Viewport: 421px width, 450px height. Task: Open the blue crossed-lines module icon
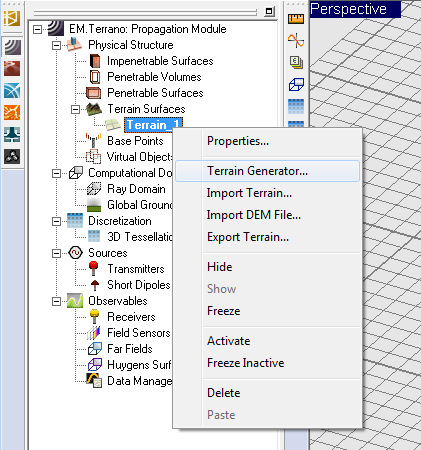click(x=12, y=90)
